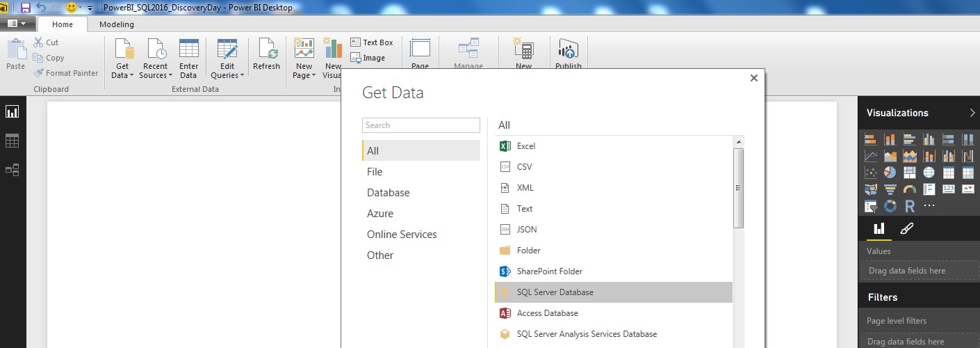Select the Gauge visual
Image resolution: width=980 pixels, height=348 pixels.
(x=909, y=189)
